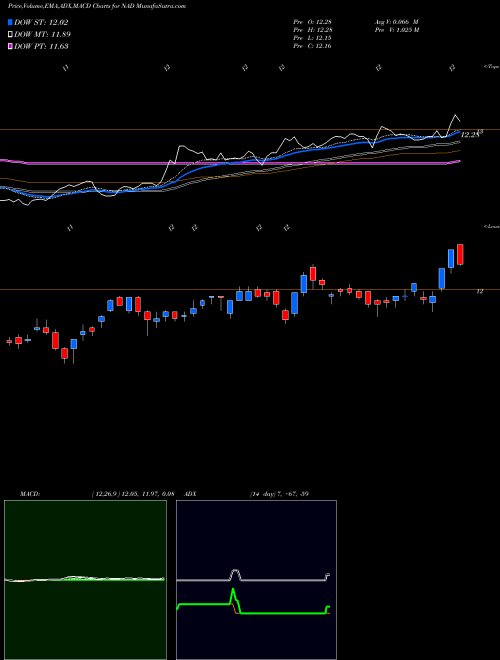Screen dimensions: 500x660
Task: Click the 'Pre V: 1.025 M' volume text
Action: [x=396, y=29]
